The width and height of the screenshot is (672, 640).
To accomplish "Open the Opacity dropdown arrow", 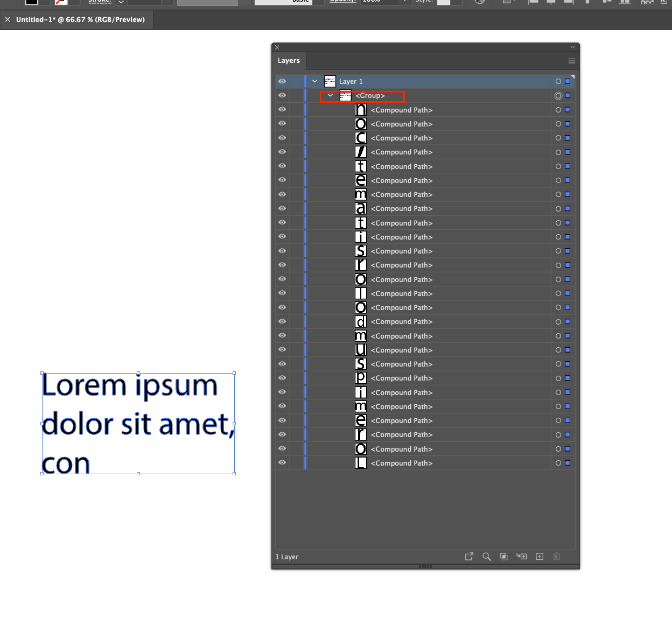I will [405, 1].
